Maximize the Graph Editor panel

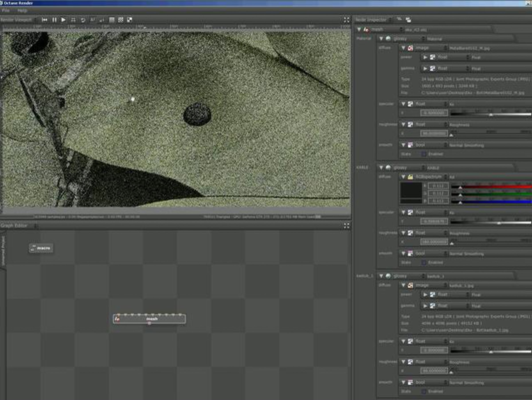coord(346,226)
